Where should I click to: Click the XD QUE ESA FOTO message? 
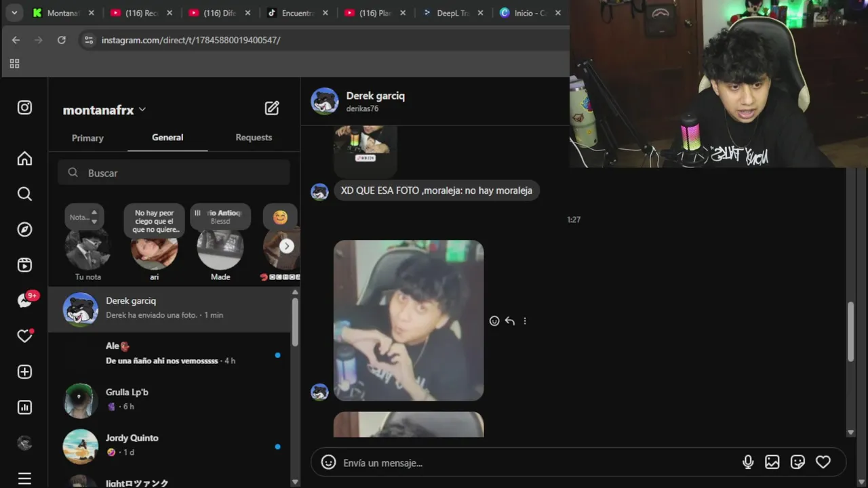click(437, 190)
